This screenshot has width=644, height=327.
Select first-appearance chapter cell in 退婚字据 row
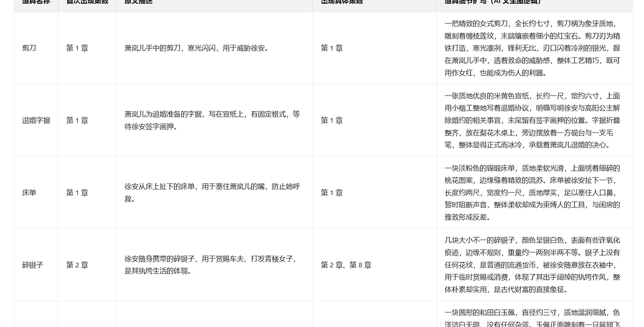pos(77,121)
